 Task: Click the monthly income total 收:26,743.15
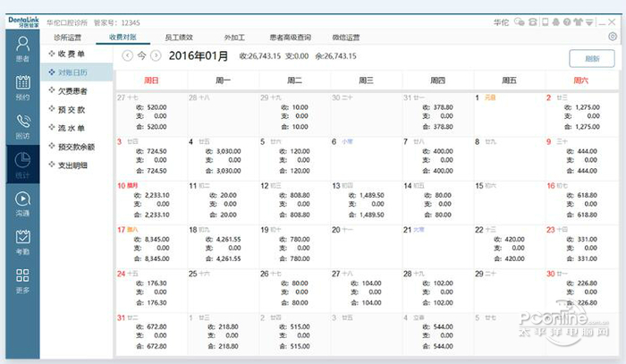tap(260, 56)
